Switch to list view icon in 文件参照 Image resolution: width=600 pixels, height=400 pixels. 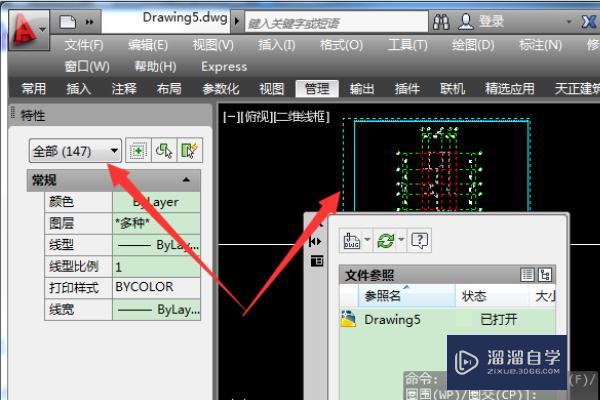tap(527, 274)
